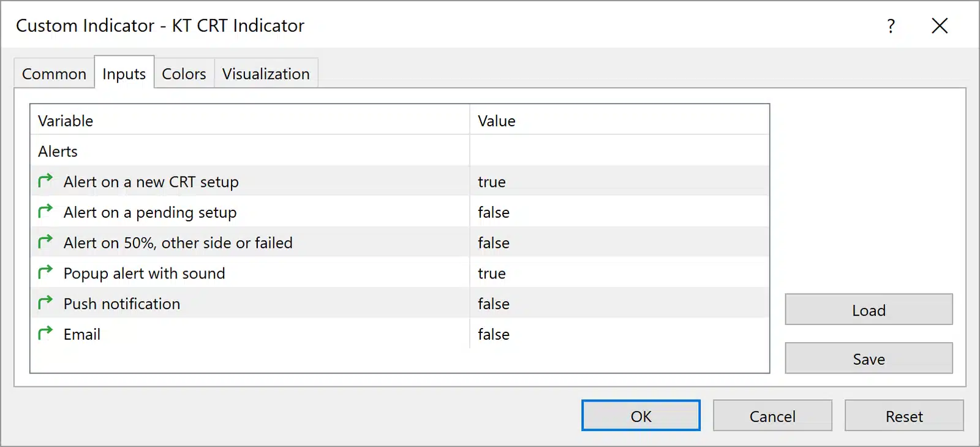Click the arrow icon beside Alert on 50%, other side or failed
Image resolution: width=980 pixels, height=447 pixels.
pos(45,242)
